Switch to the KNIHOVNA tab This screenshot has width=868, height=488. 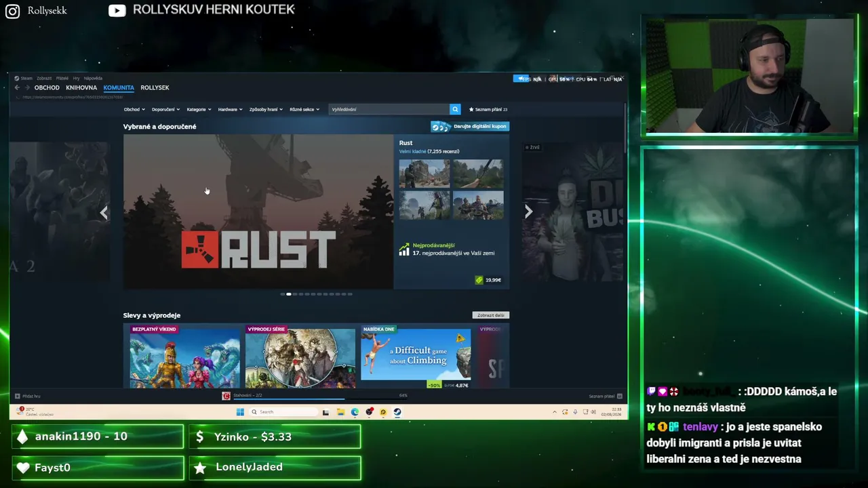81,87
